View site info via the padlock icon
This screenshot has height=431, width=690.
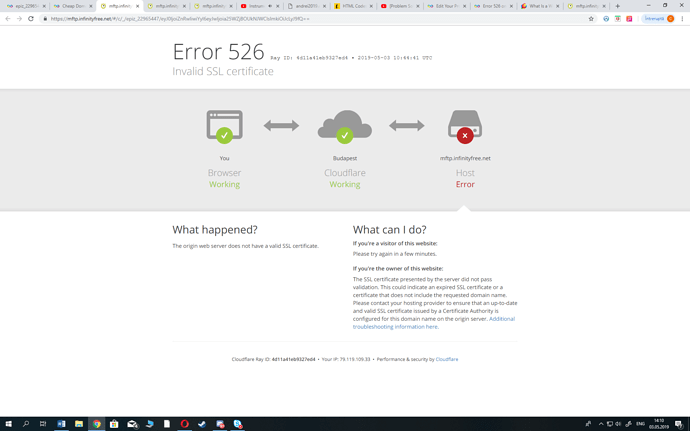(45, 19)
